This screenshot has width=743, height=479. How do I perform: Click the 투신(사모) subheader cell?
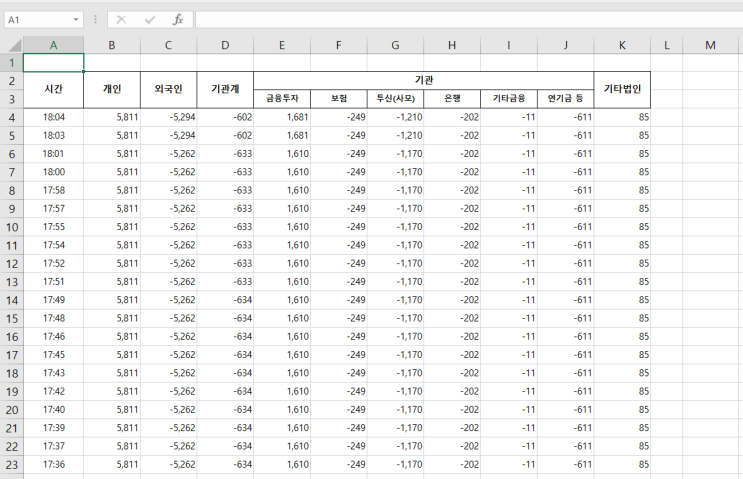[x=395, y=99]
